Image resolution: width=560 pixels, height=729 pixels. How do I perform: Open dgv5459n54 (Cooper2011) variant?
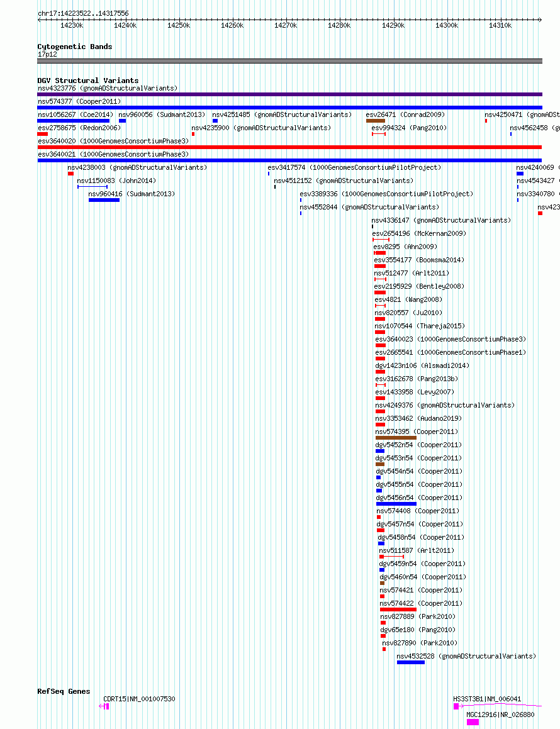pos(422,564)
